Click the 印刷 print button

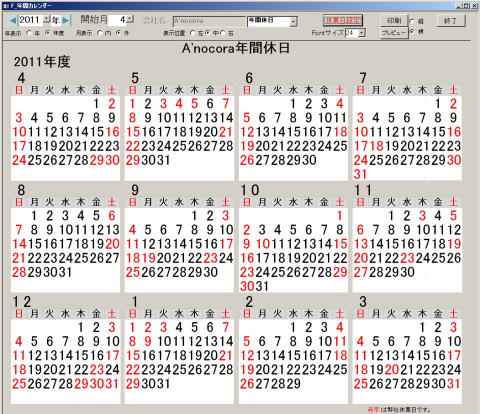[x=394, y=21]
